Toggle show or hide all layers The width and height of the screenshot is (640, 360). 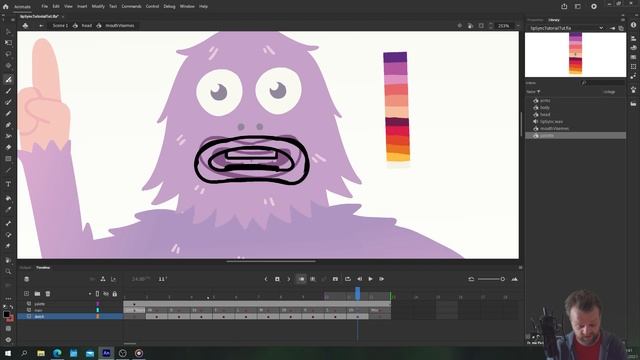(x=106, y=294)
